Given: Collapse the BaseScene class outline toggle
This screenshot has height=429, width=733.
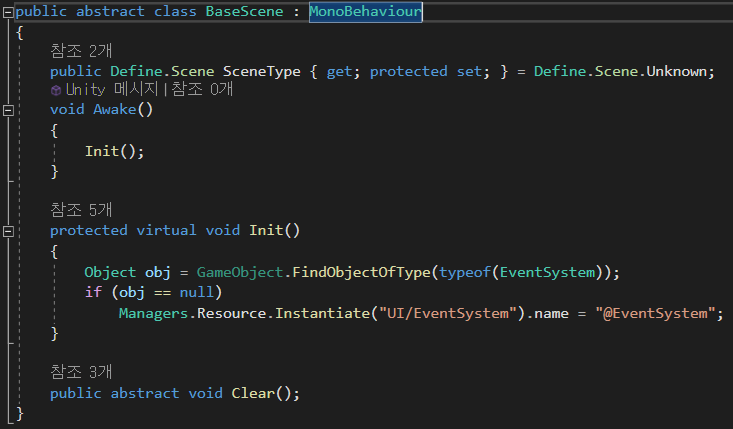Looking at the screenshot, I should click(x=8, y=13).
